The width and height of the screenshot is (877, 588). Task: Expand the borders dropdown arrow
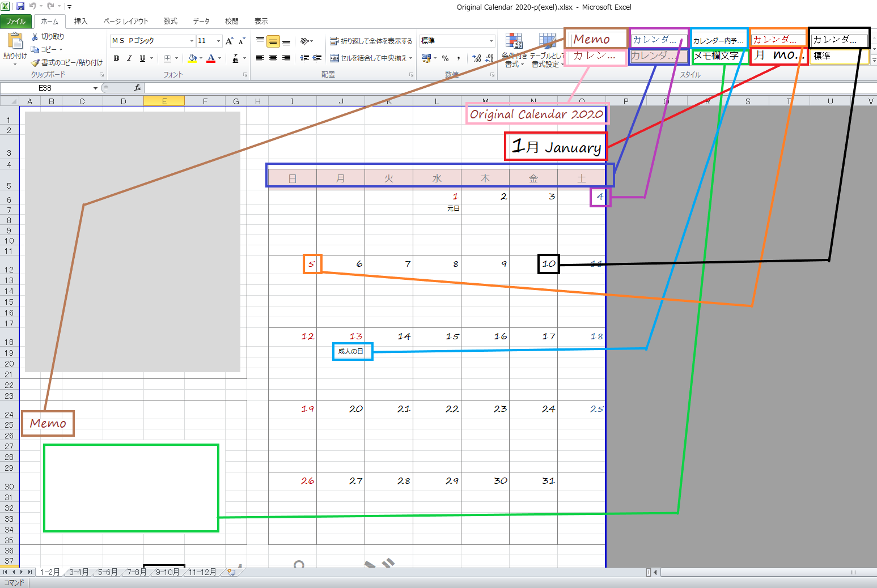coord(176,58)
